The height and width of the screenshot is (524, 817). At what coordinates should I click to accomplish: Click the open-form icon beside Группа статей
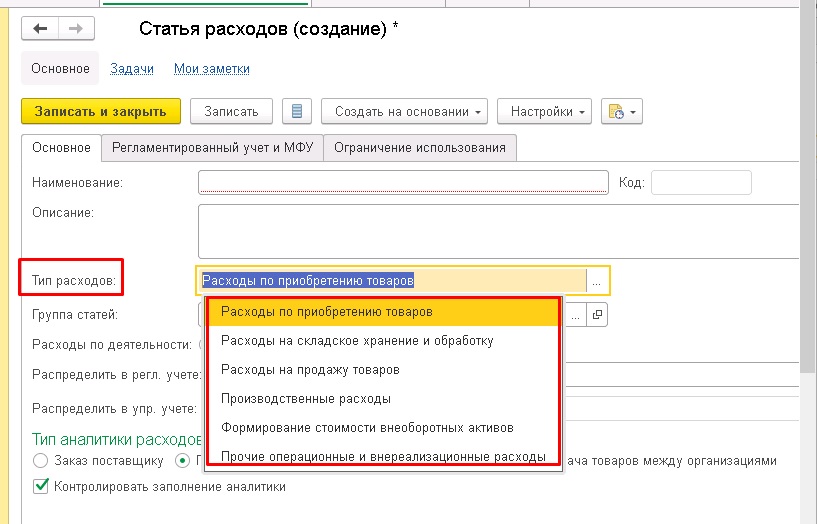tap(597, 315)
